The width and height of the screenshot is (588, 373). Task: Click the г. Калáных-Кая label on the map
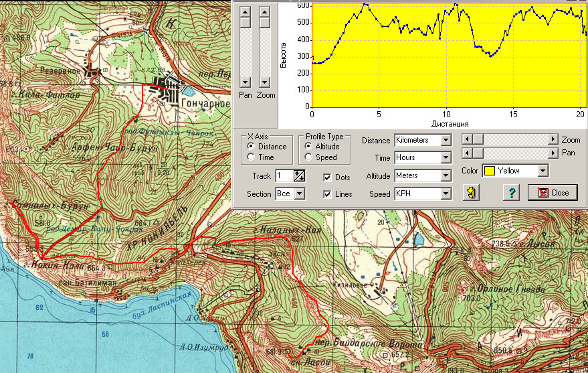287,230
